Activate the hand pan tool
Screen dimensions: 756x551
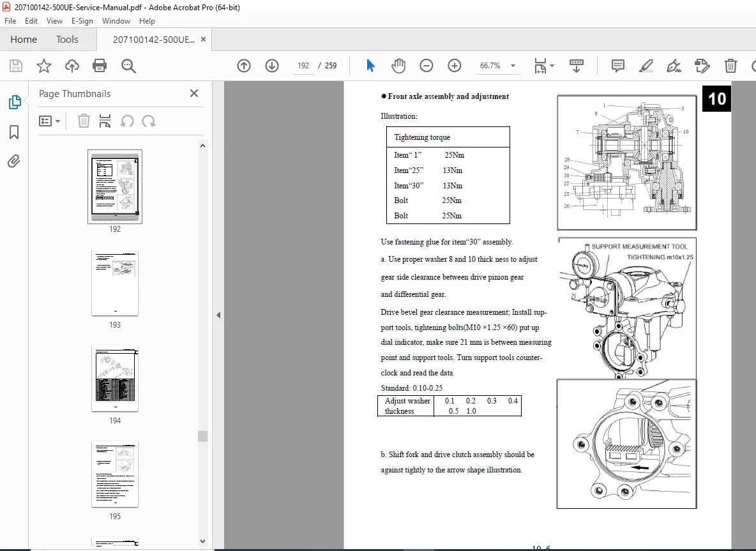click(398, 66)
